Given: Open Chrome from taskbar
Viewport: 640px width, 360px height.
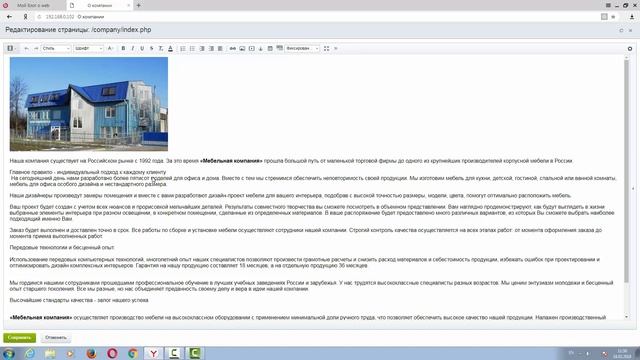Looking at the screenshot, I should click(133, 353).
